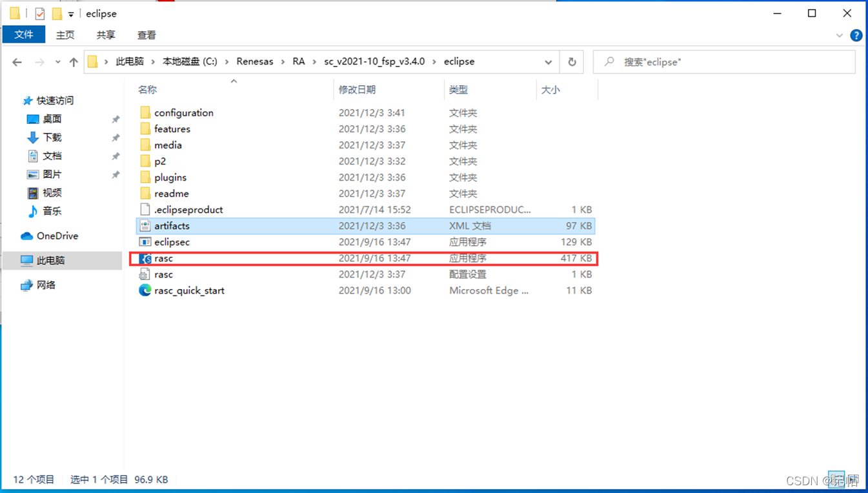Screen dimensions: 868x493
Task: Switch to the 主页 (Home) tab
Action: [x=65, y=35]
